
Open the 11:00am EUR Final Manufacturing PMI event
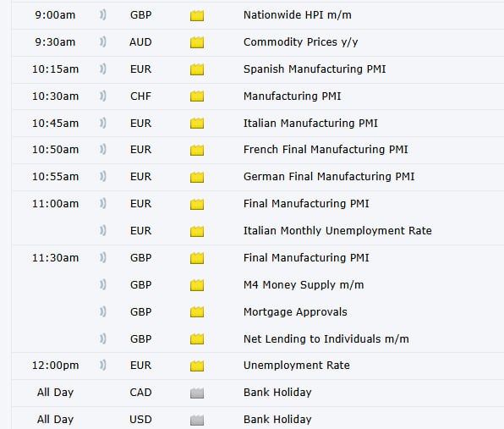tap(306, 204)
